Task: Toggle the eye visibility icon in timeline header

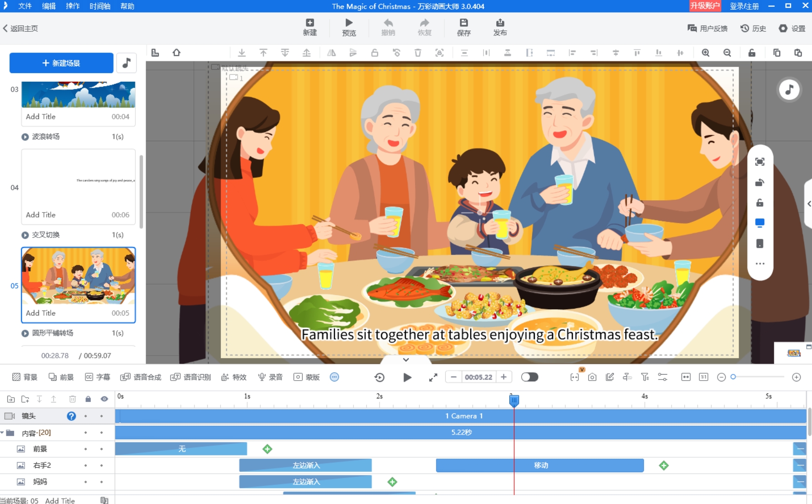Action: 104,399
